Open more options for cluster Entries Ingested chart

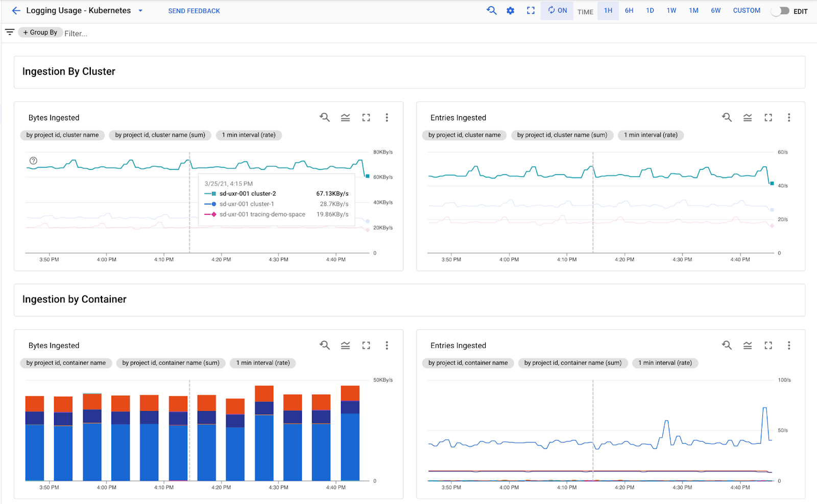tap(789, 117)
